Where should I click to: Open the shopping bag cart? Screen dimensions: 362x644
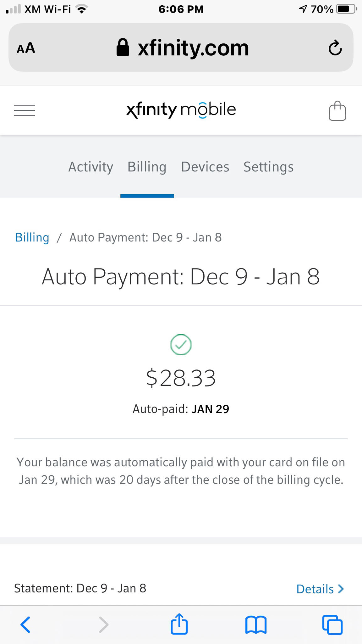coord(337,111)
